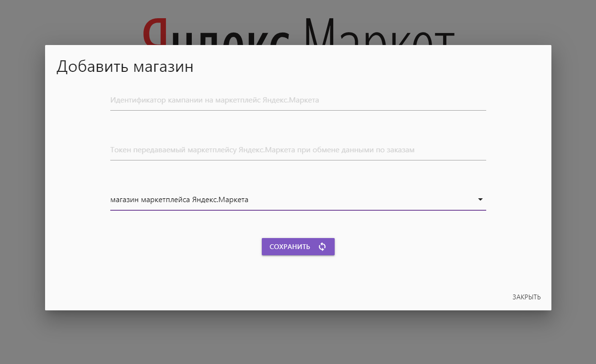596x364 pixels.
Task: Click the СОХРАНИТЬ label text on the button
Action: [x=290, y=247]
